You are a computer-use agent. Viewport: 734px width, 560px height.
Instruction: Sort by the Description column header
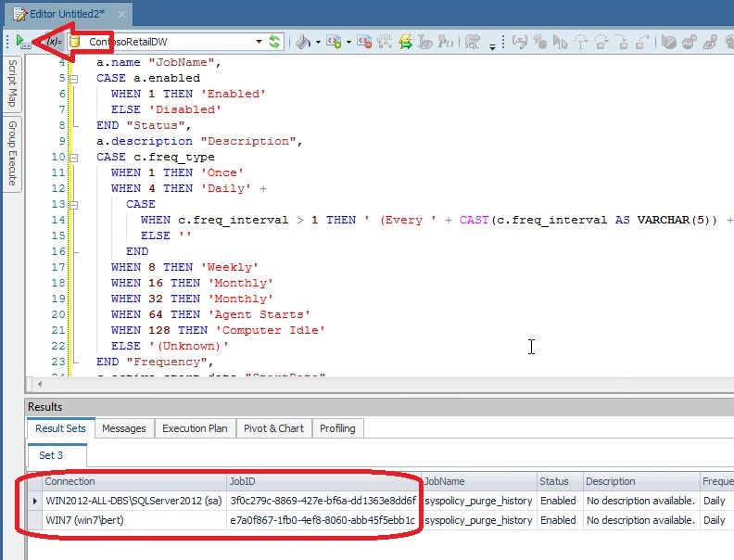point(641,481)
